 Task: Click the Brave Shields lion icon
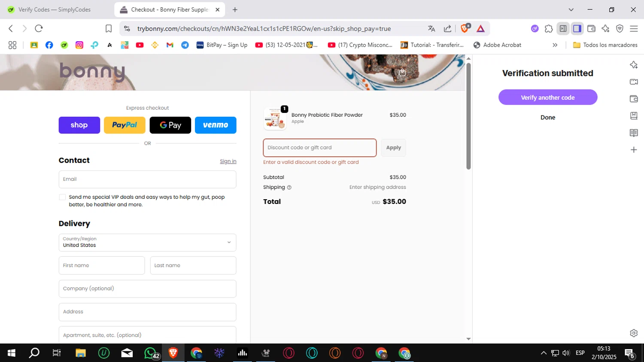[x=465, y=28]
